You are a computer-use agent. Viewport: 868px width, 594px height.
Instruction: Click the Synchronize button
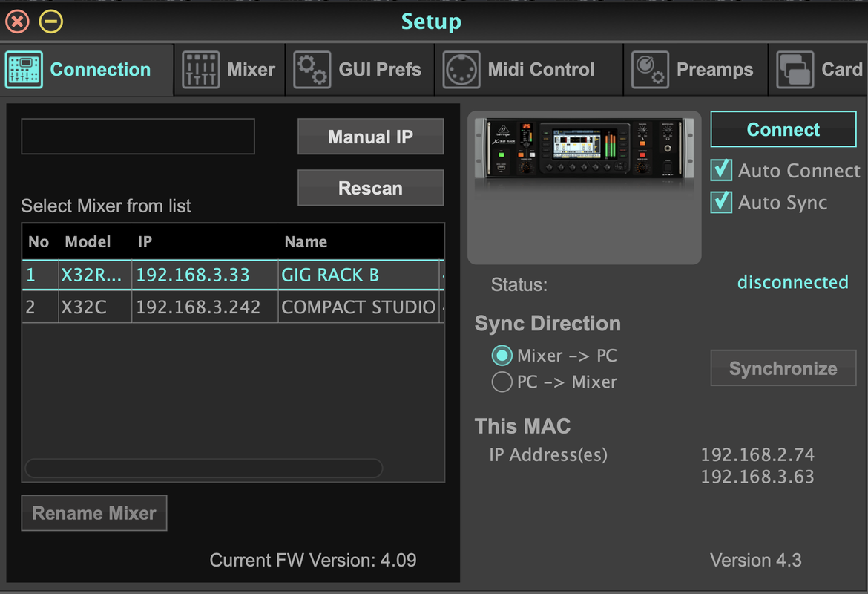coord(783,368)
